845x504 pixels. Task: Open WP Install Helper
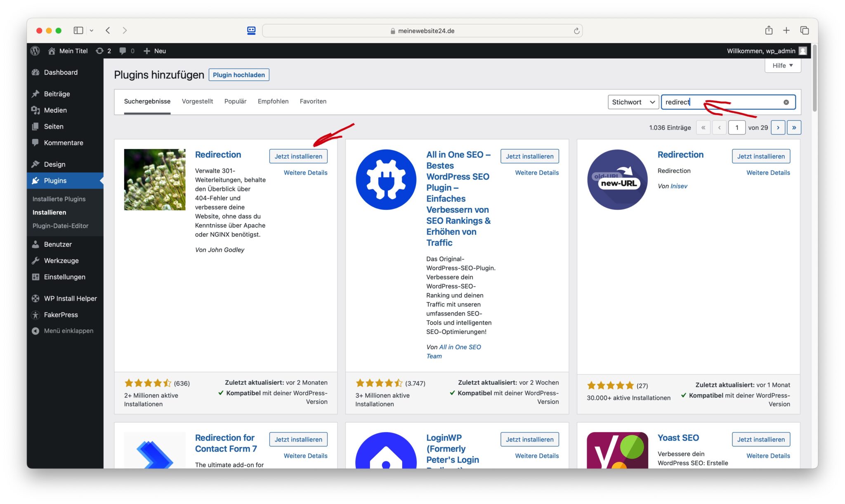70,298
